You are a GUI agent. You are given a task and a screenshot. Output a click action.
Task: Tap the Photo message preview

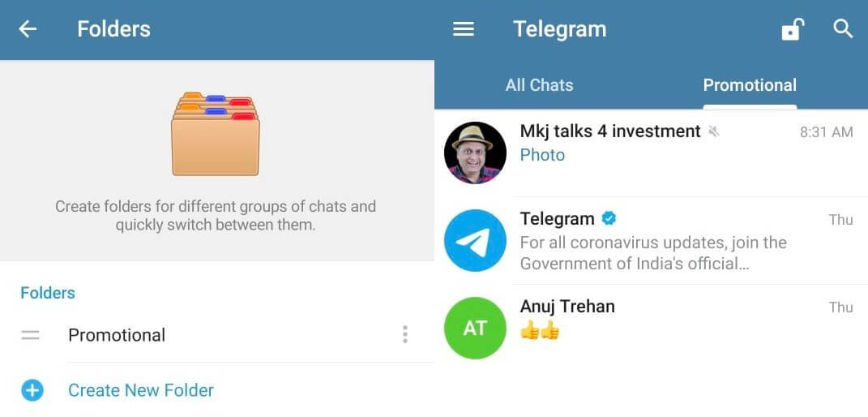542,155
